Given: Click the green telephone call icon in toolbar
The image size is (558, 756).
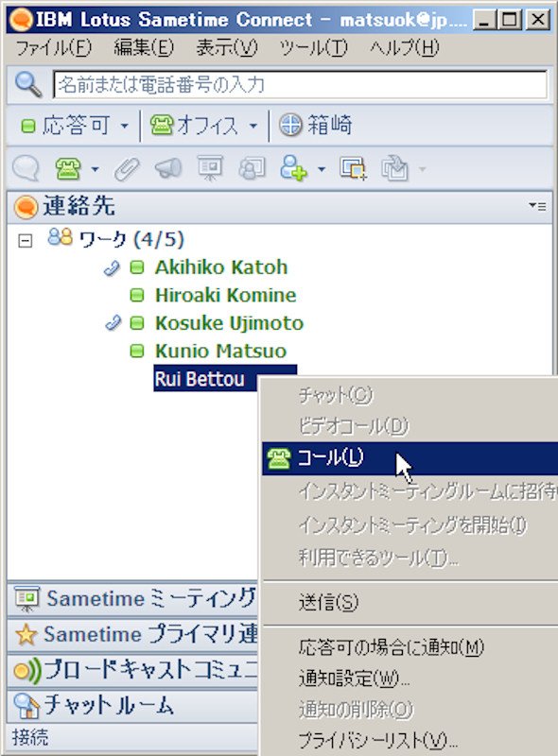Looking at the screenshot, I should pos(67,169).
